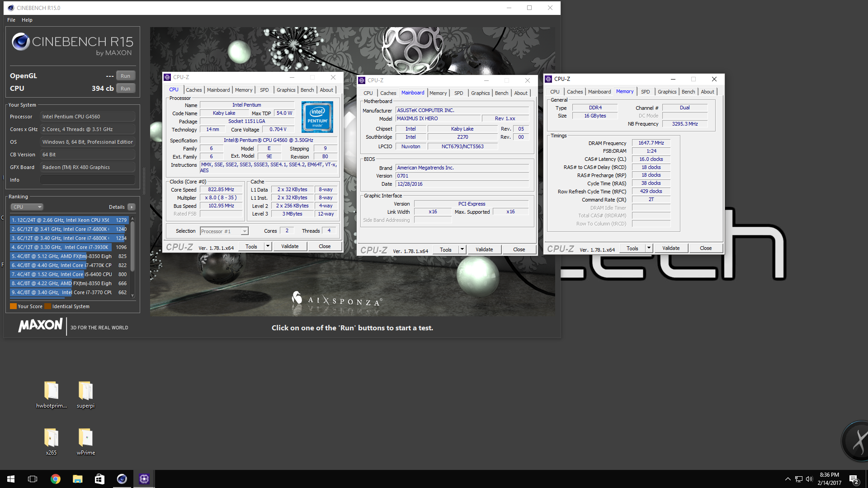Open SPD tab in the Mainboard CPU-Z window
This screenshot has width=868, height=488.
[458, 93]
